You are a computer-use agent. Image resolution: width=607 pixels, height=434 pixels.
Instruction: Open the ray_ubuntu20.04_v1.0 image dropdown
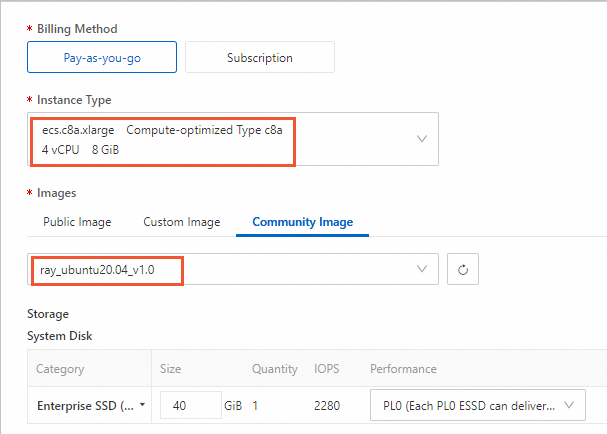[232, 269]
